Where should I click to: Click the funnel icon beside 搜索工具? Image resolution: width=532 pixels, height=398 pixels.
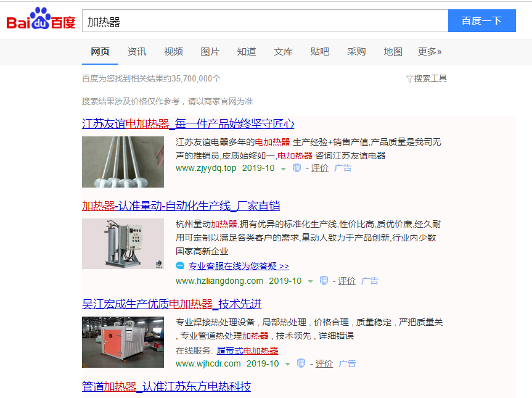tap(409, 79)
